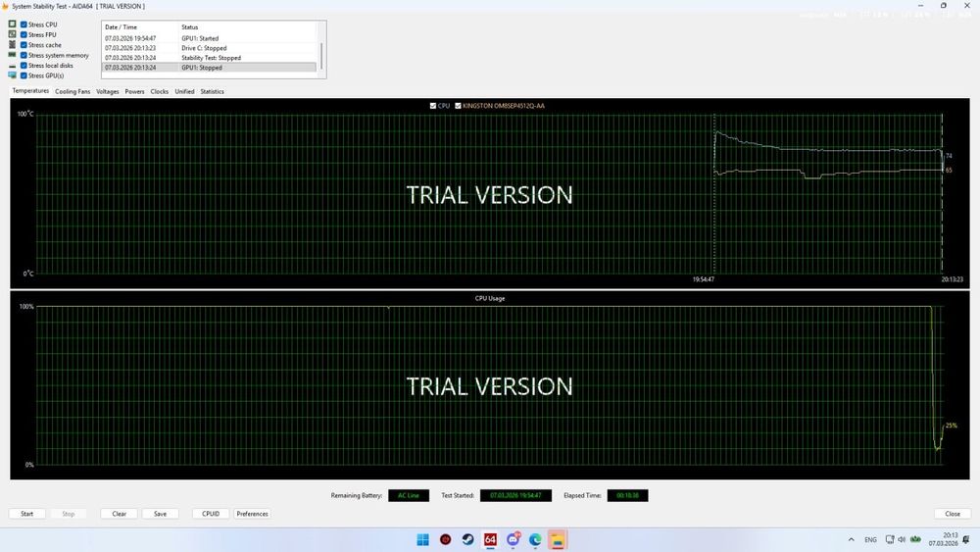The width and height of the screenshot is (980, 552).
Task: Click the Elapsed Time value
Action: click(627, 495)
